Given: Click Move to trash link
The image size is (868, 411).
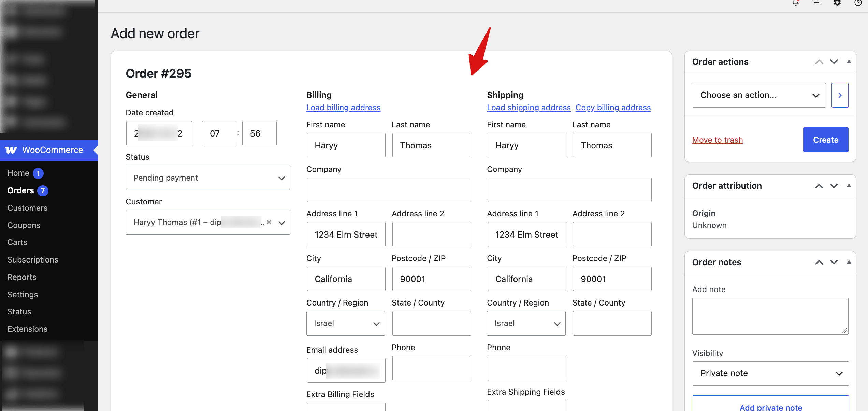Looking at the screenshot, I should (718, 140).
